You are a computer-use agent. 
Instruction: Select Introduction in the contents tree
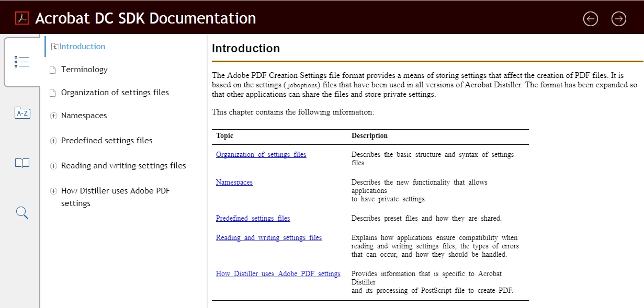[x=82, y=47]
